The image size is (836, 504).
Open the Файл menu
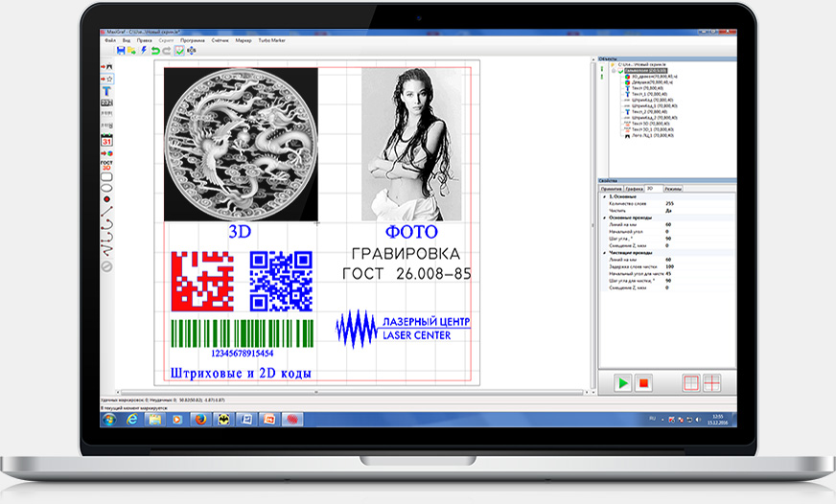[x=110, y=40]
